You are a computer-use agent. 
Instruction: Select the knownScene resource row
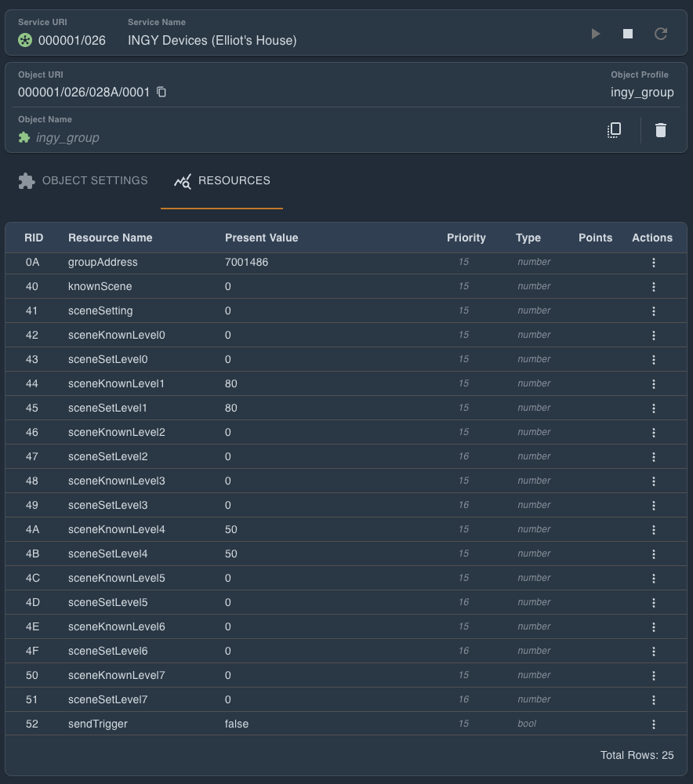click(100, 286)
